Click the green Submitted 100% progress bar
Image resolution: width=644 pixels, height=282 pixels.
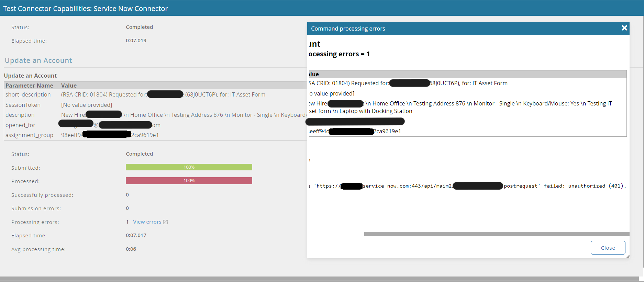[x=189, y=167]
